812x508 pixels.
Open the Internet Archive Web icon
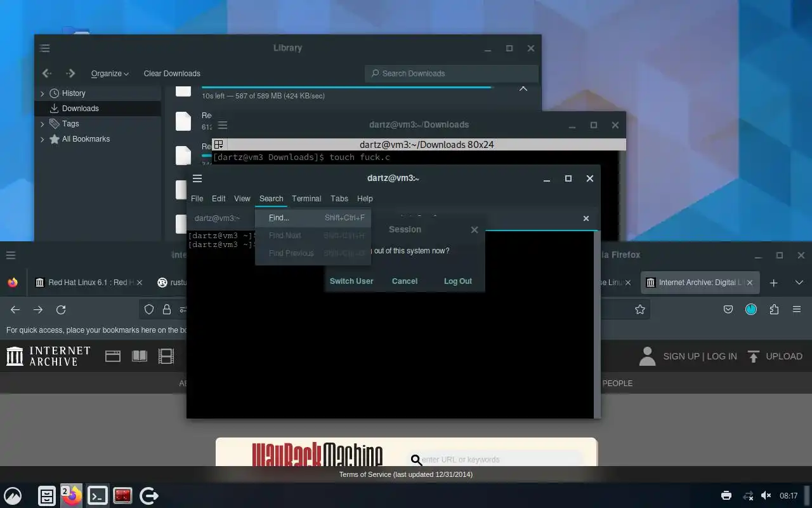113,356
